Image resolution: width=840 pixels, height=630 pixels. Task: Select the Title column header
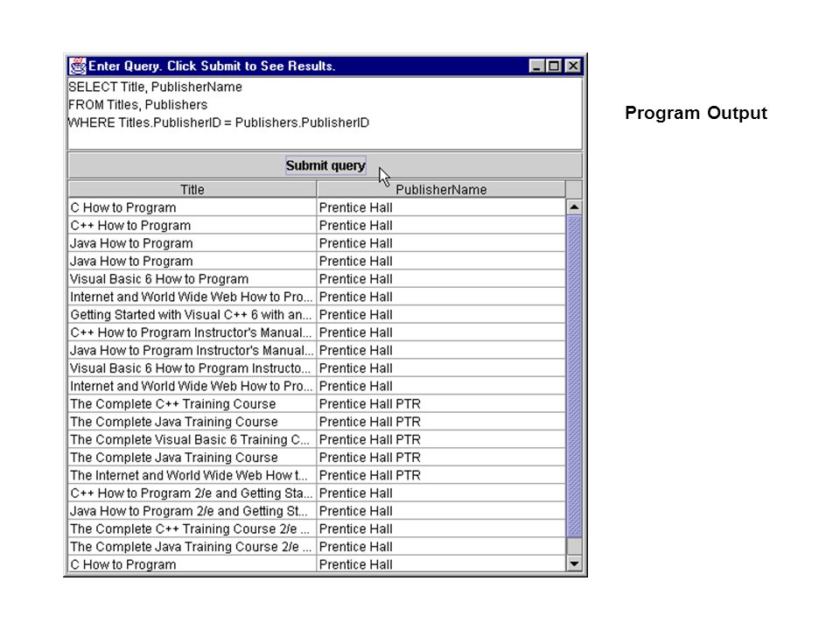point(192,190)
